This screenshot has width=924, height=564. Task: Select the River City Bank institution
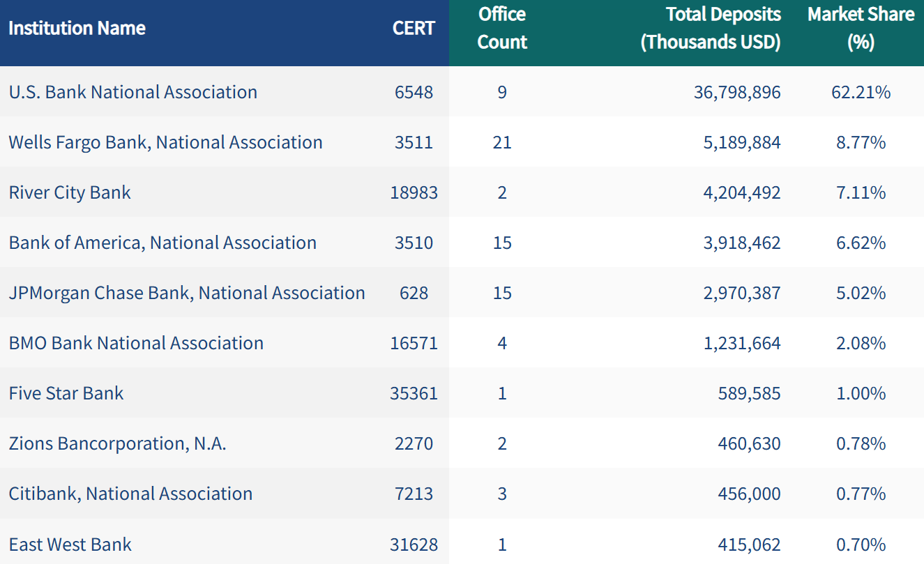tap(70, 192)
